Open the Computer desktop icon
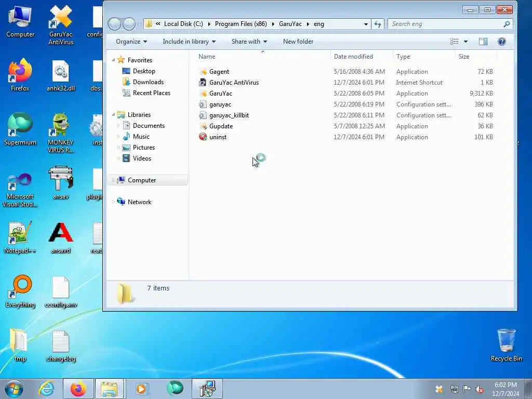532x399 pixels. [x=20, y=21]
